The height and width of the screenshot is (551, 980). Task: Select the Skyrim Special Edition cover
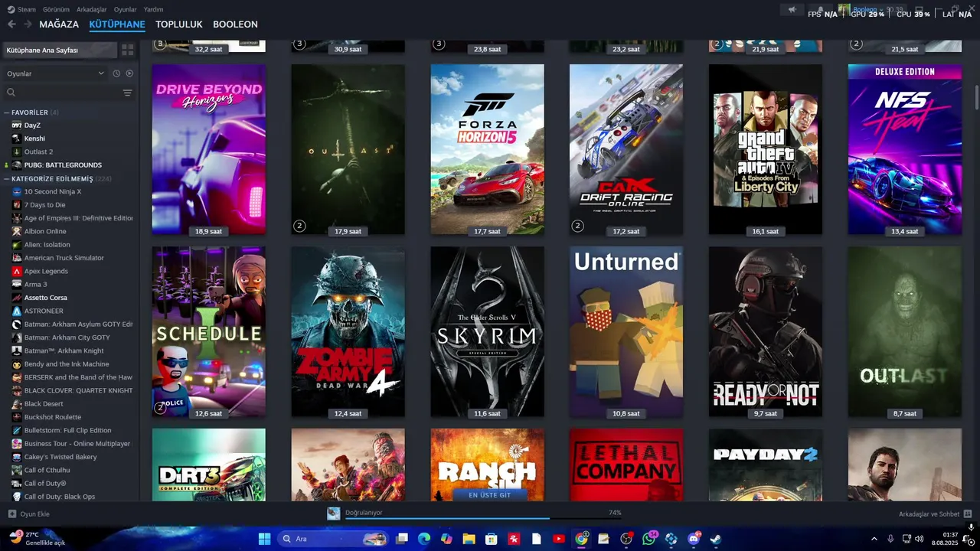click(487, 331)
